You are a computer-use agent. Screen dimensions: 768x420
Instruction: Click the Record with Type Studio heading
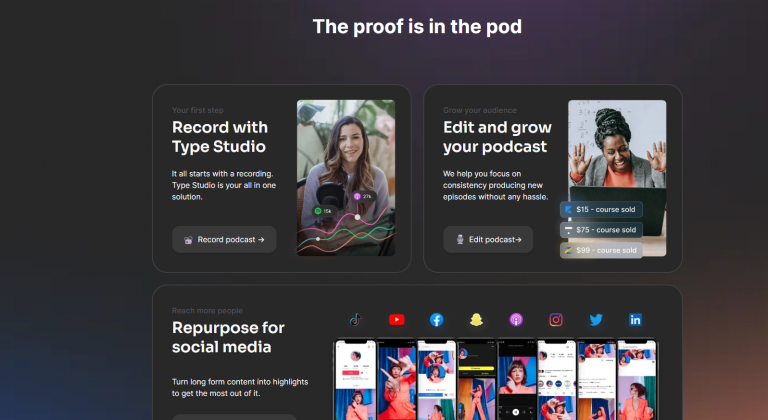(220, 137)
